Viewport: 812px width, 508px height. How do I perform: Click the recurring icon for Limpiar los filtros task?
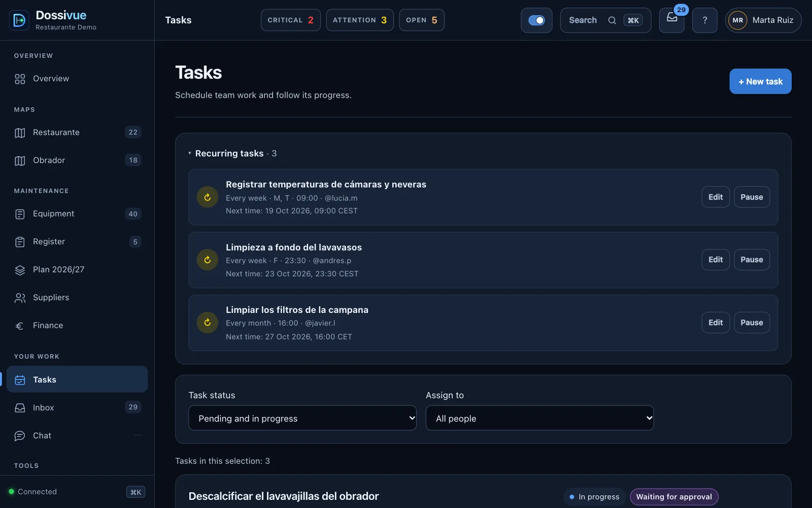(208, 323)
